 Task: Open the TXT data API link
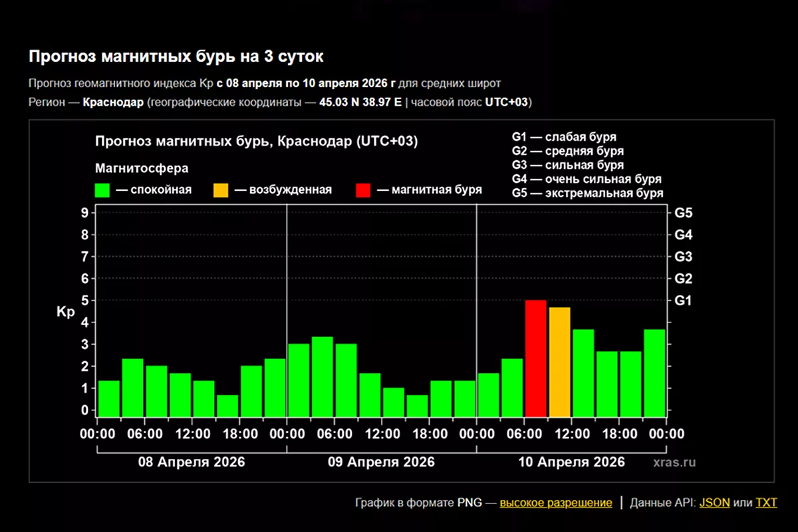[x=766, y=503]
